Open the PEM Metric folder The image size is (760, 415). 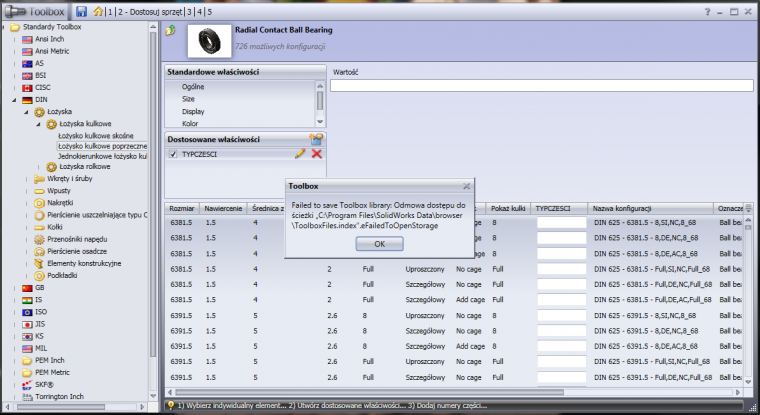(52, 372)
